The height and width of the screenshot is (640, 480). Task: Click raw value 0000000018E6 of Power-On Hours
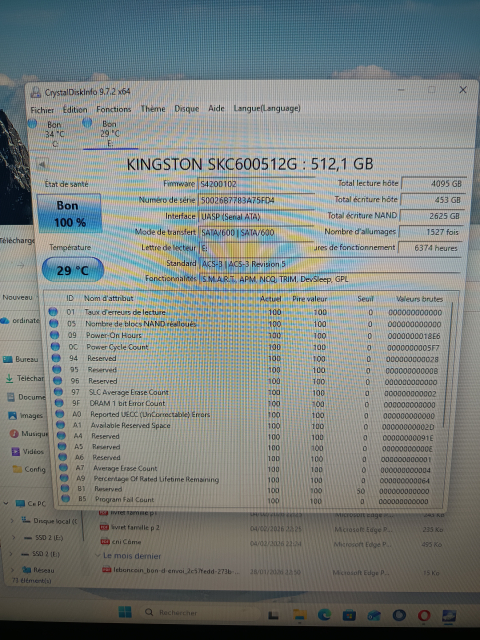tap(414, 336)
